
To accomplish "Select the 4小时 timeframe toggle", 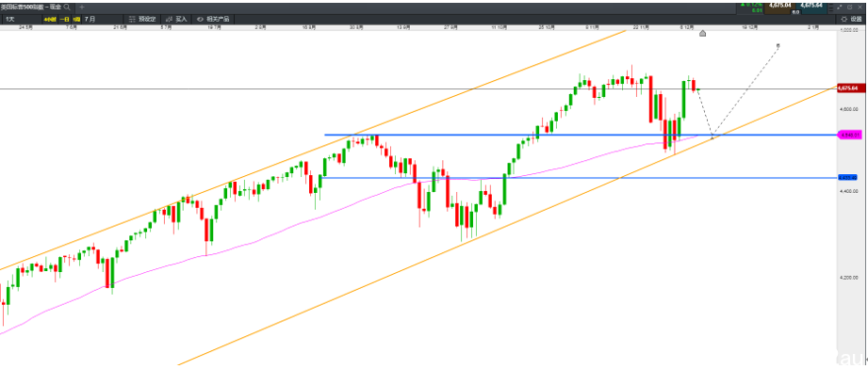I will click(50, 19).
